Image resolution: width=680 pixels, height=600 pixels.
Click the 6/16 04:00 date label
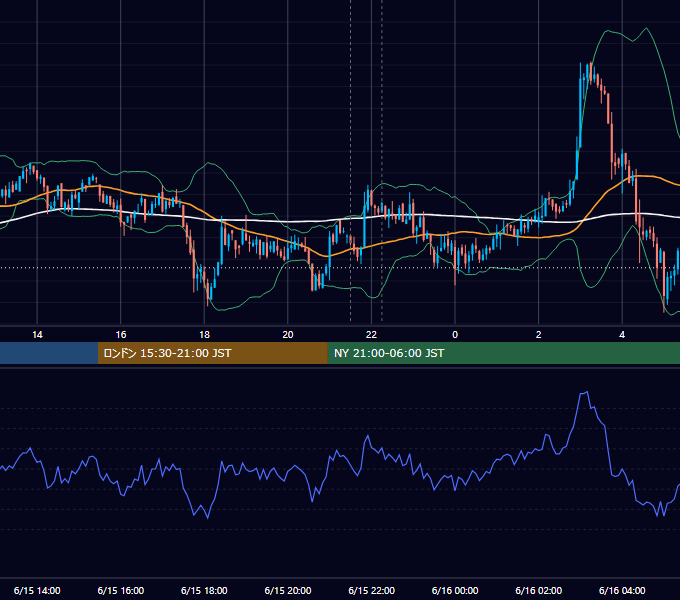(x=622, y=590)
